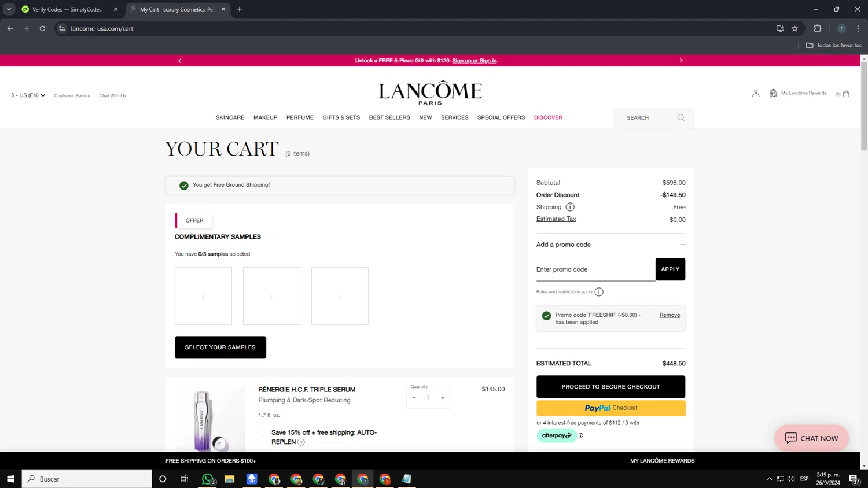Click the Chat With Us link
The height and width of the screenshot is (488, 868).
click(113, 96)
